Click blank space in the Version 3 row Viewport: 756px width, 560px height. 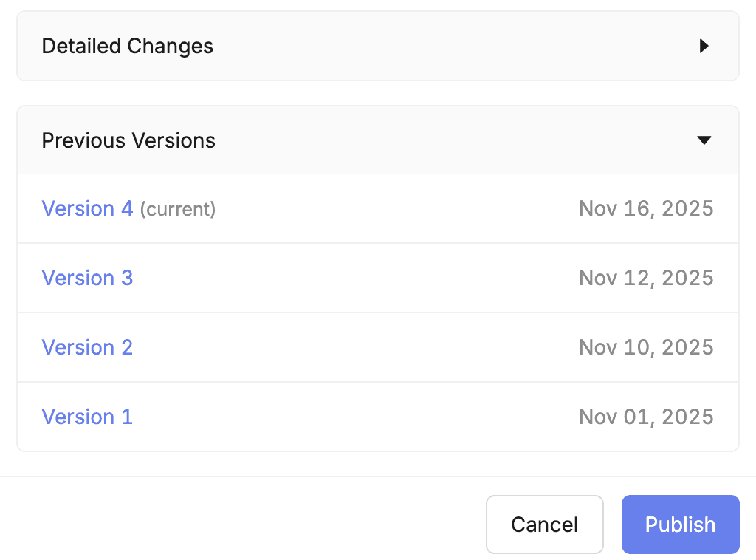[x=354, y=278]
